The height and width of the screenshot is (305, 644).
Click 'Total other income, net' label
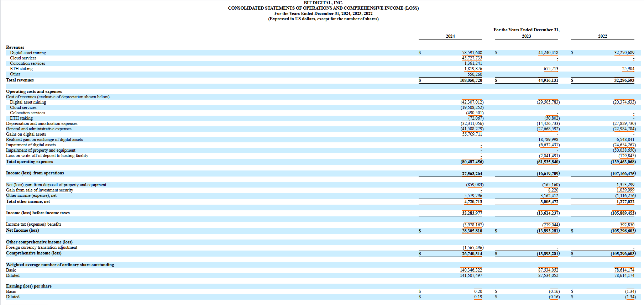[x=28, y=201]
